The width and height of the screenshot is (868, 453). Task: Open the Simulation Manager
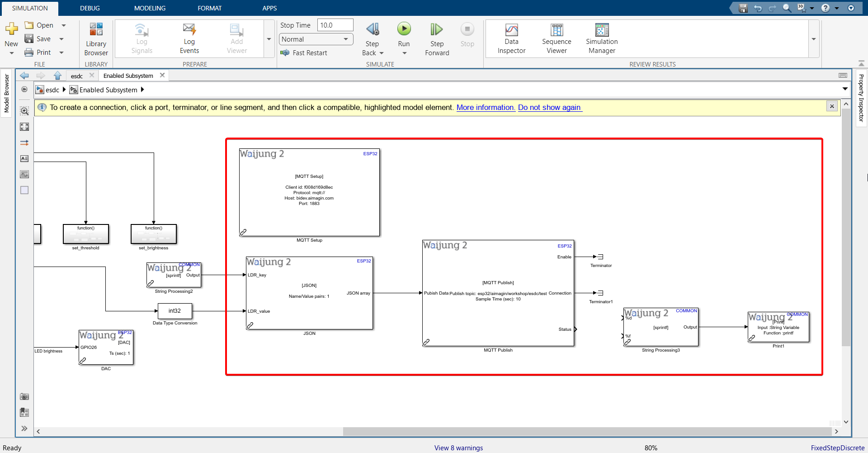(602, 39)
